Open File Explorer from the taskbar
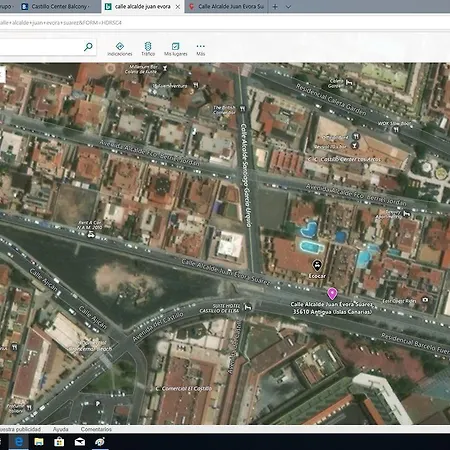450x450 pixels. [39, 442]
